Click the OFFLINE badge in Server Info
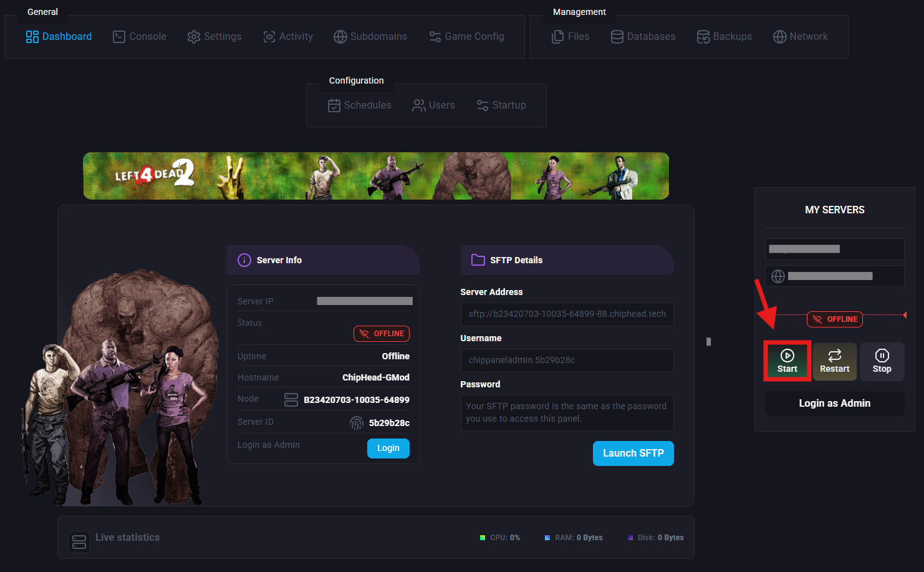This screenshot has height=572, width=924. coord(382,334)
